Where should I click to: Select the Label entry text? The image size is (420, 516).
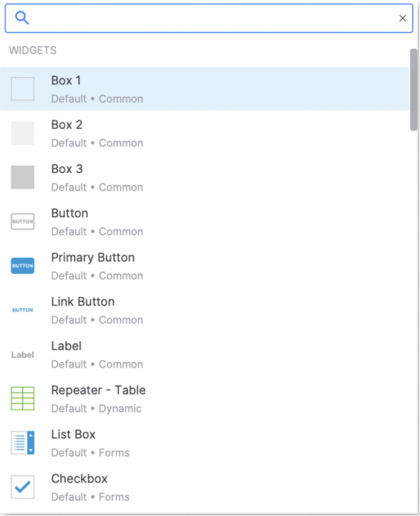point(67,346)
